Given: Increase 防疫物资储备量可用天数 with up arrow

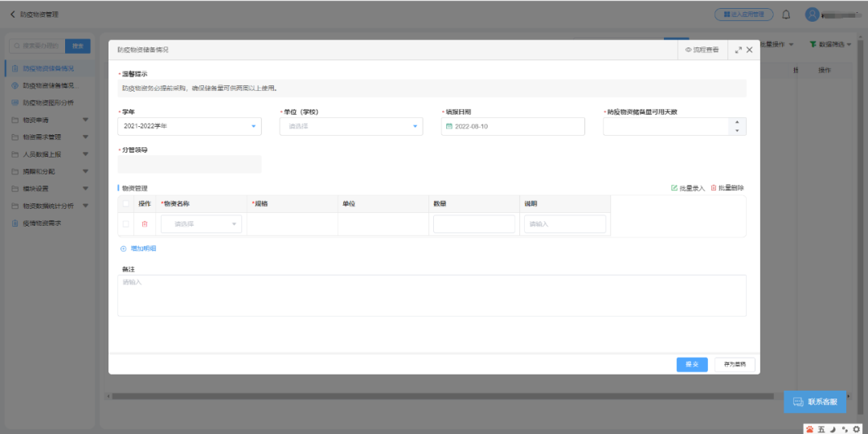Looking at the screenshot, I should [737, 122].
